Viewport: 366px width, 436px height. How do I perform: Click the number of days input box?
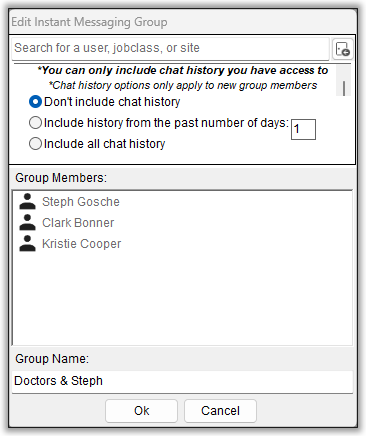[303, 129]
